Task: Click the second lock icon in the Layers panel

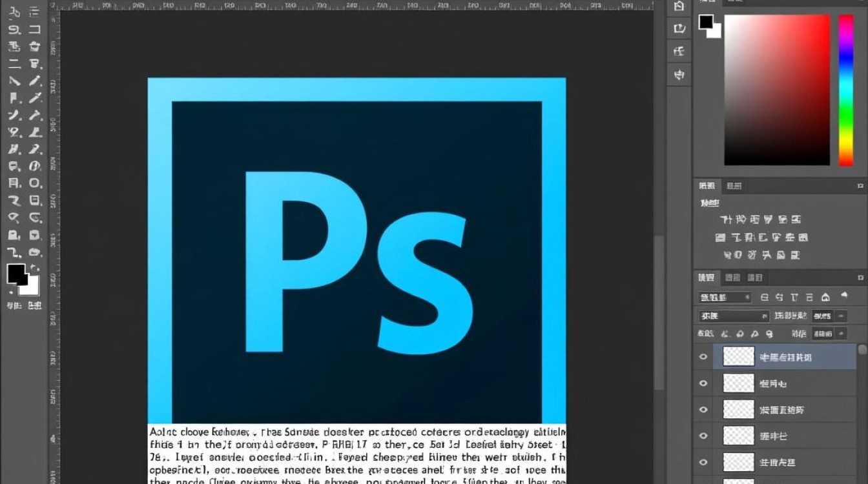Action: pos(740,334)
